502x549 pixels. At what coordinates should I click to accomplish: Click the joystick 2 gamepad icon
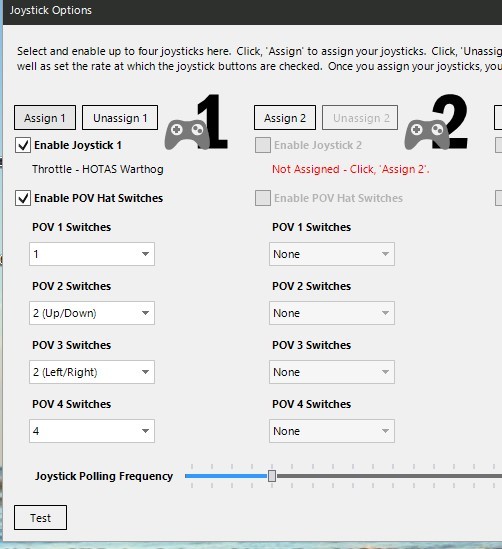pos(427,134)
